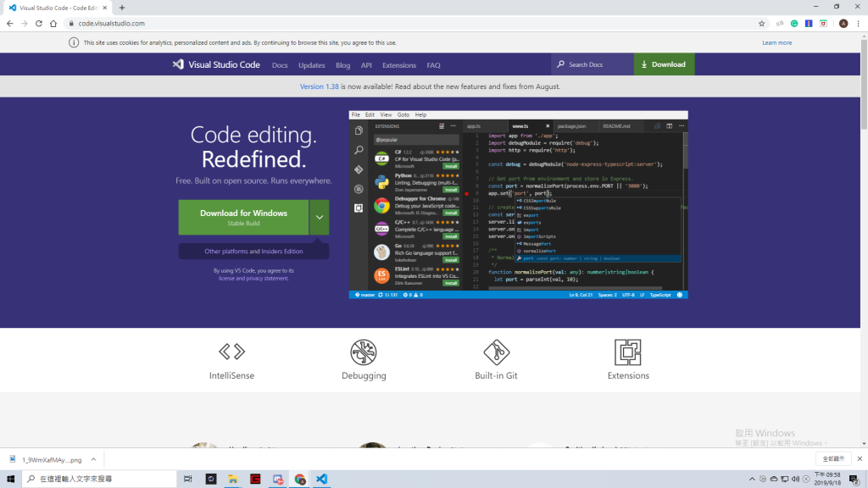Click the Debugging bug icon

pyautogui.click(x=364, y=352)
